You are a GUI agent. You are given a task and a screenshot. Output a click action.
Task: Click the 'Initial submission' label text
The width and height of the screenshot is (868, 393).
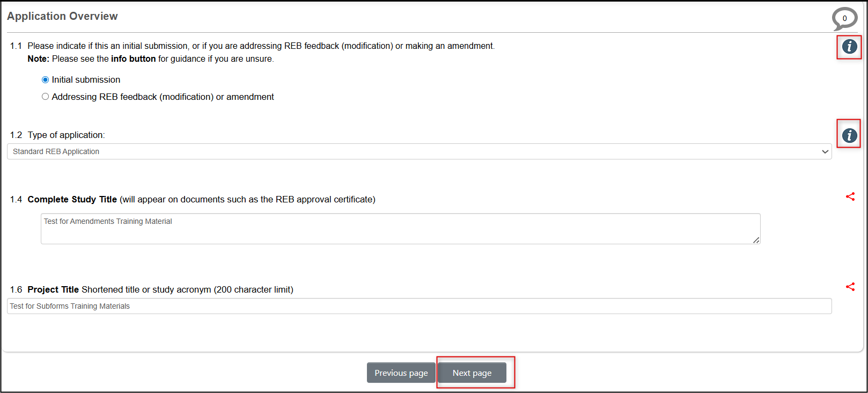click(86, 80)
